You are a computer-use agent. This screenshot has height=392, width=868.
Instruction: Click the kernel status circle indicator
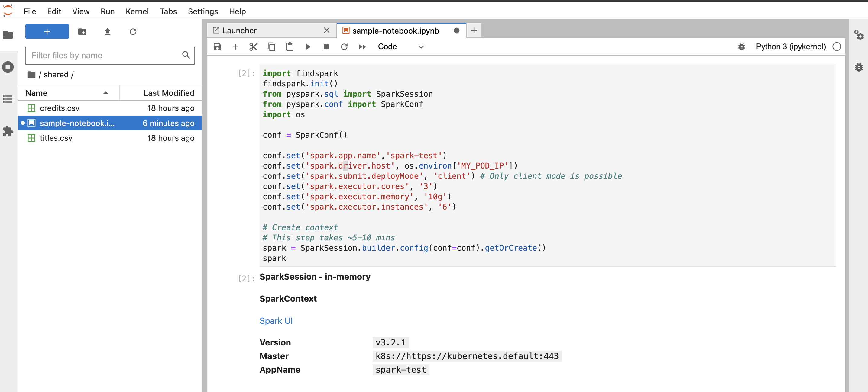point(837,47)
